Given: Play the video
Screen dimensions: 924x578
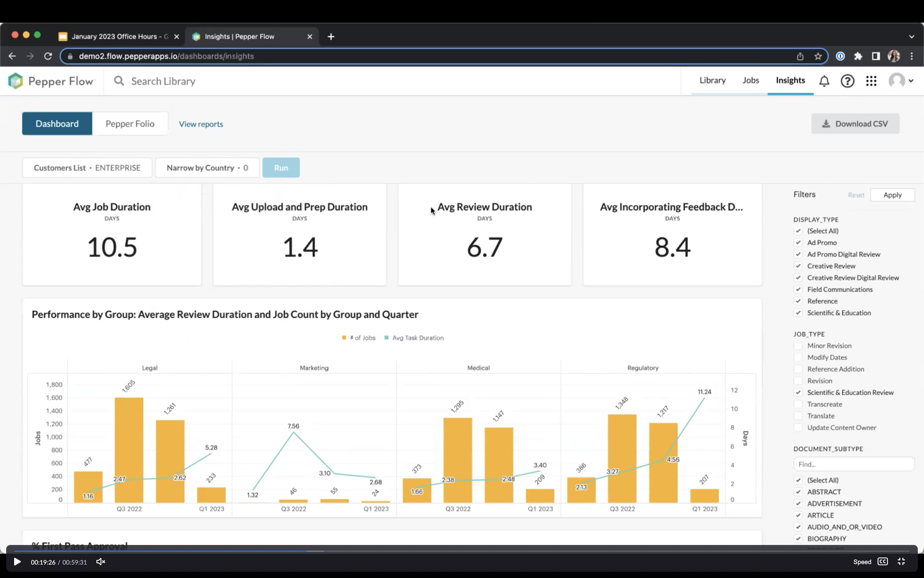Looking at the screenshot, I should pyautogui.click(x=17, y=561).
